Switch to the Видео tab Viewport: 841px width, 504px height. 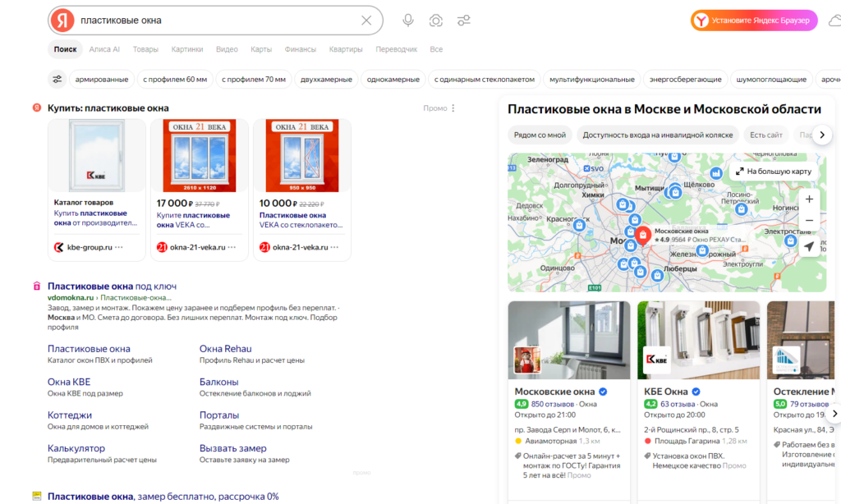(227, 49)
